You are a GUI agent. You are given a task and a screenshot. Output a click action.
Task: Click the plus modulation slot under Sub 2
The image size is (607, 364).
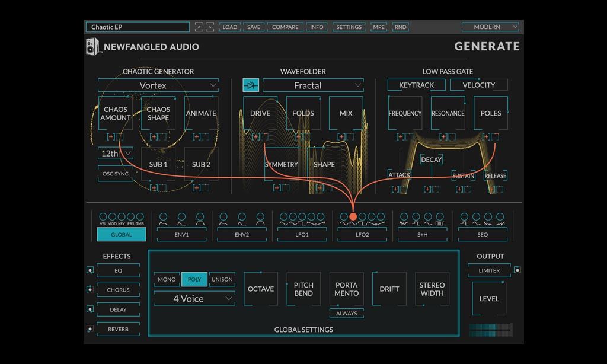pyautogui.click(x=197, y=188)
